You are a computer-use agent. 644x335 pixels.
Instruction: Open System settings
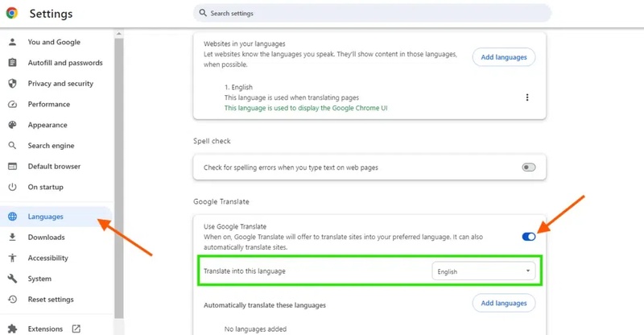click(39, 279)
